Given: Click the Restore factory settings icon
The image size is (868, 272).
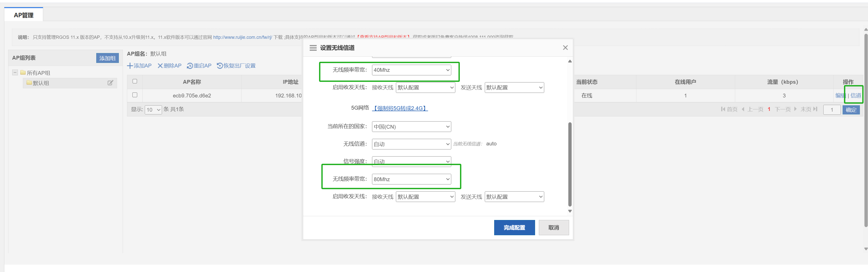Looking at the screenshot, I should 220,66.
